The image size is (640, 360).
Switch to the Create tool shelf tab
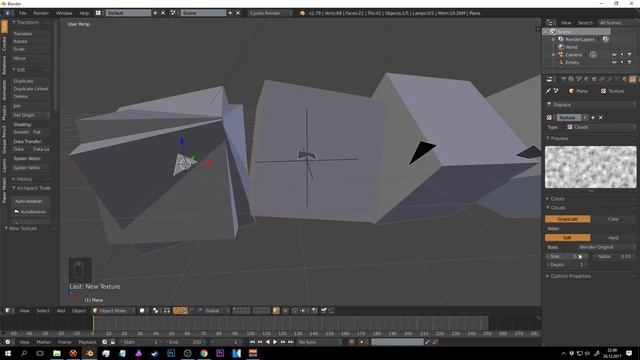4,44
